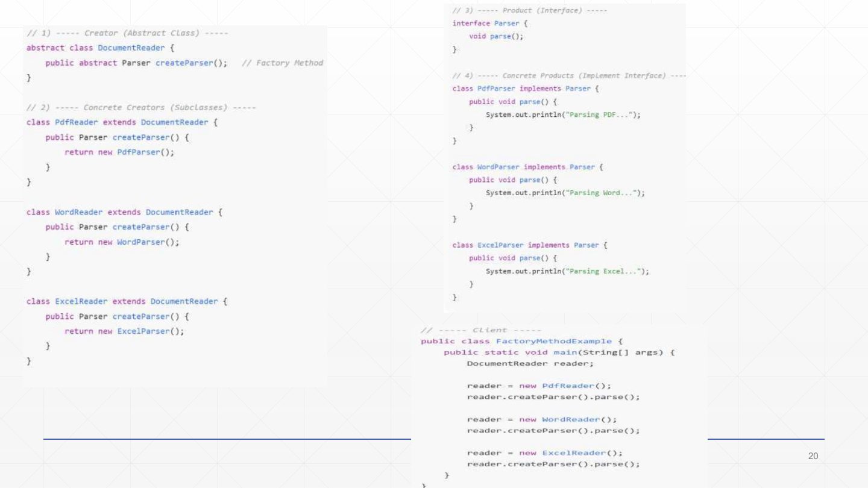The image size is (868, 488).
Task: Click the 'void parse();' interface method
Action: coord(496,37)
